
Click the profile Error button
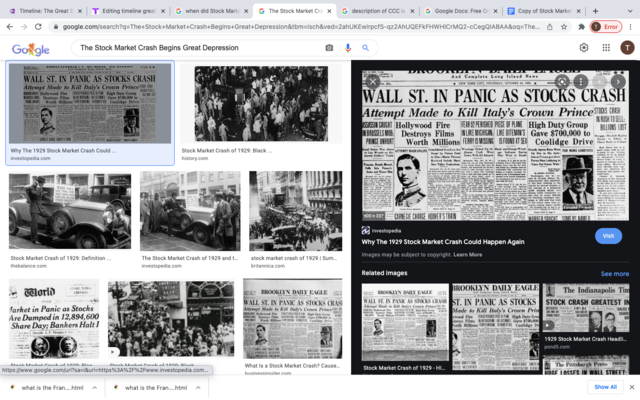(606, 27)
